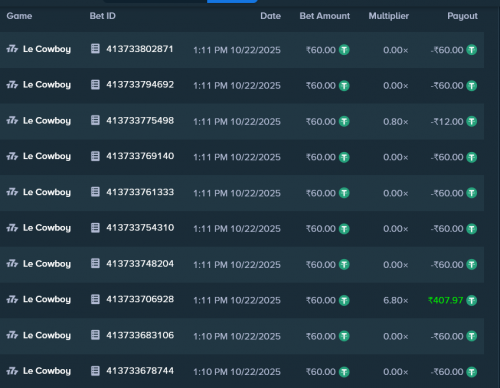Open bet ID 413733775498
The image size is (500, 388).
[x=140, y=120]
